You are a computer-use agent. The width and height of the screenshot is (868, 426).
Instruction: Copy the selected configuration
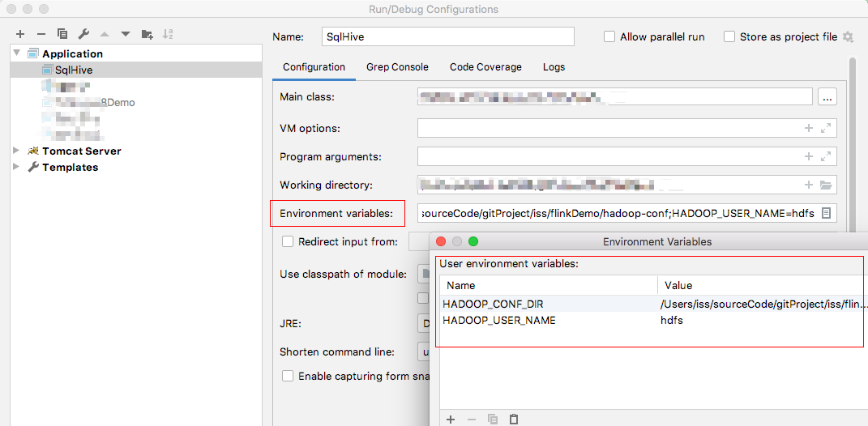(x=62, y=34)
